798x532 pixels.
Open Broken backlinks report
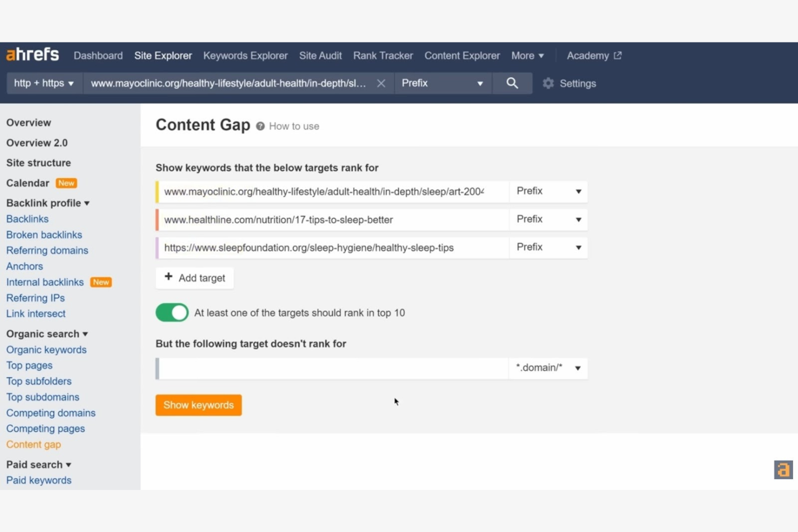[44, 234]
